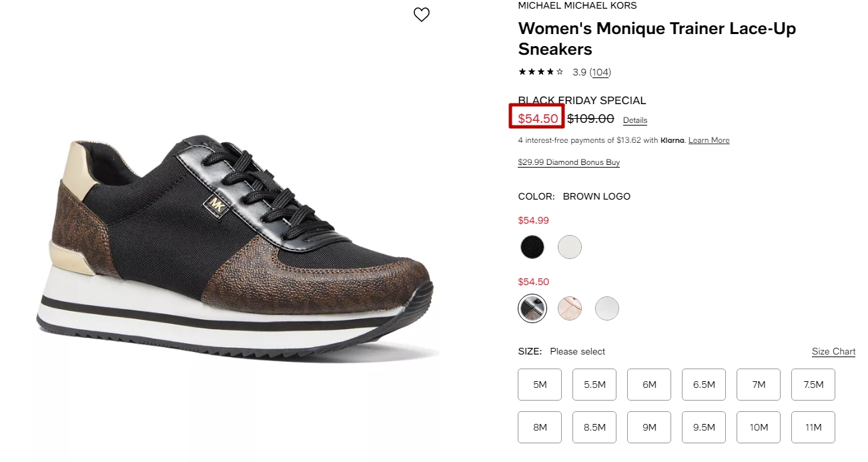Viewport: 868px width, 462px height.
Task: Select size 8M
Action: (x=540, y=427)
